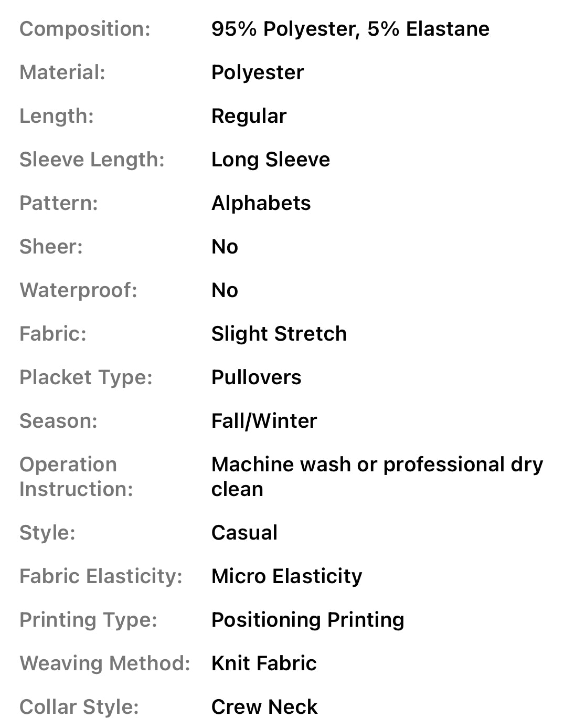Tap the 'No' value beside Sheer
This screenshot has height=728, width=575.
pos(225,247)
